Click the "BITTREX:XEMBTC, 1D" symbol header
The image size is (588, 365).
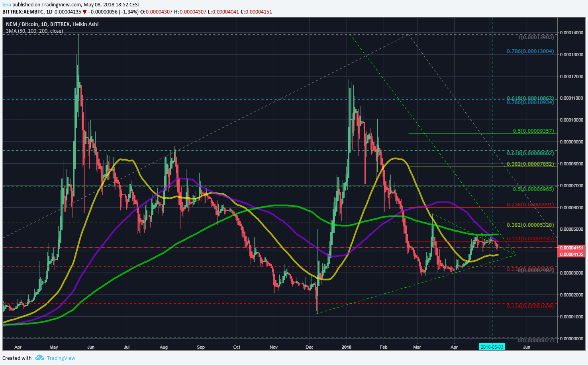[x=27, y=12]
